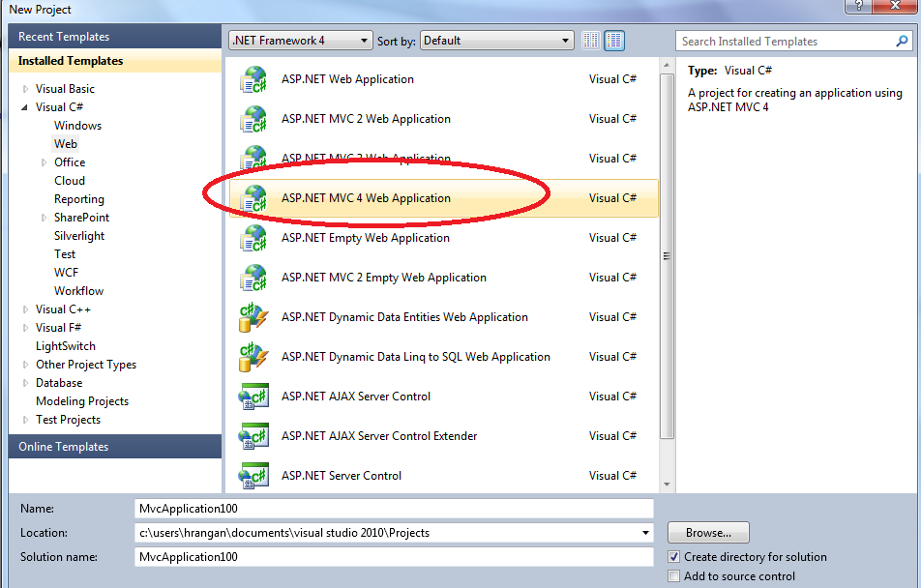Open the Sort by Default dropdown

497,41
